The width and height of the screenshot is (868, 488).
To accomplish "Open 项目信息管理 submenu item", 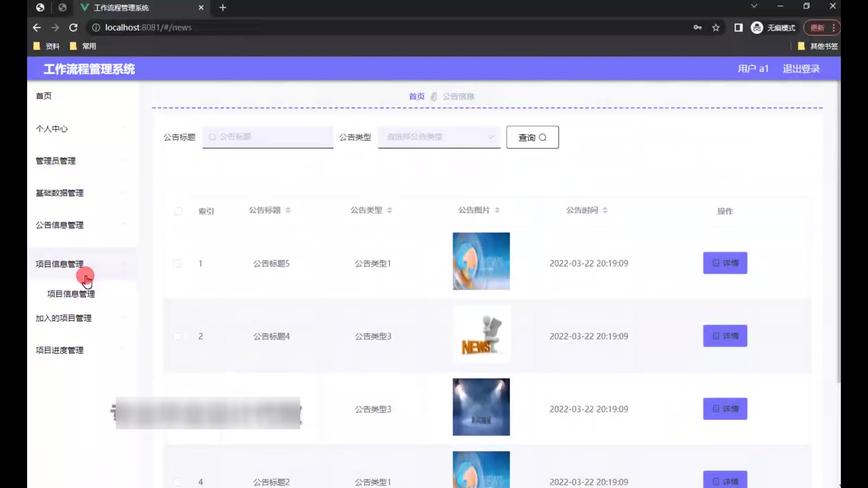I will (x=71, y=294).
